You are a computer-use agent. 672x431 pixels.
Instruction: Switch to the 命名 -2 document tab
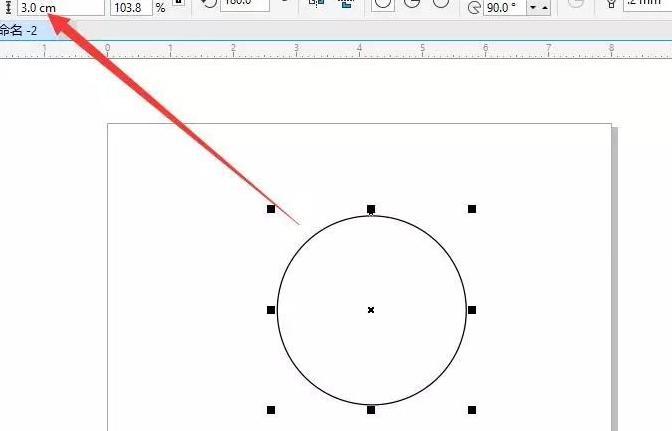pos(20,31)
